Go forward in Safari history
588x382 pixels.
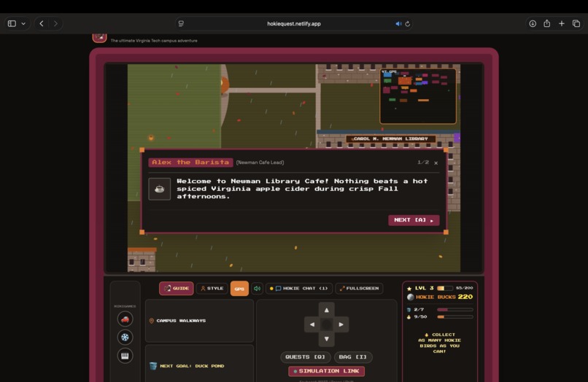pos(55,23)
